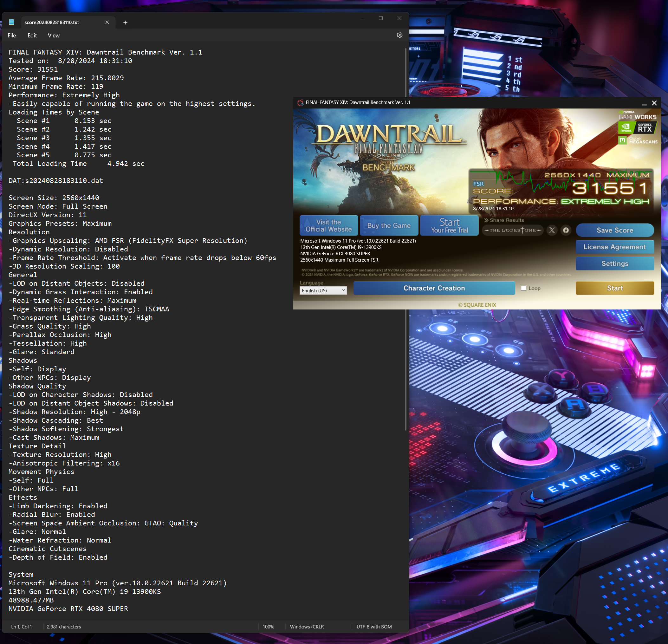Share results on X (Twitter) icon
Image resolution: width=668 pixels, height=644 pixels.
click(552, 230)
